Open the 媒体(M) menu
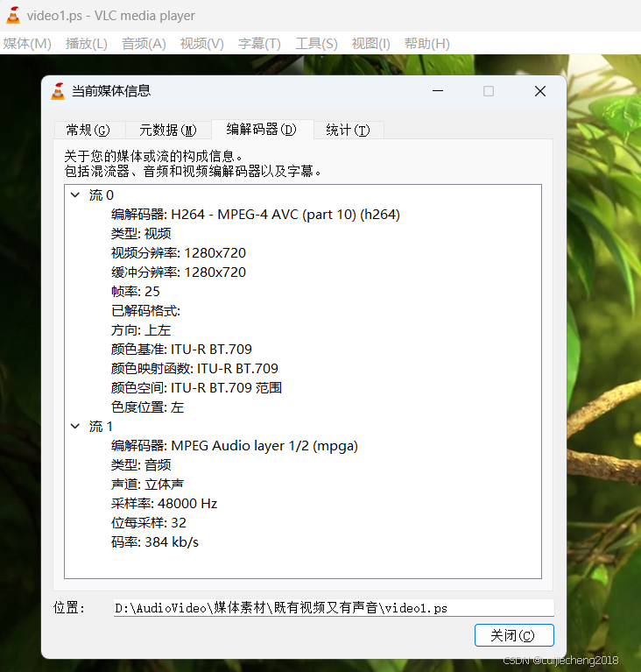The image size is (641, 672). [x=27, y=44]
